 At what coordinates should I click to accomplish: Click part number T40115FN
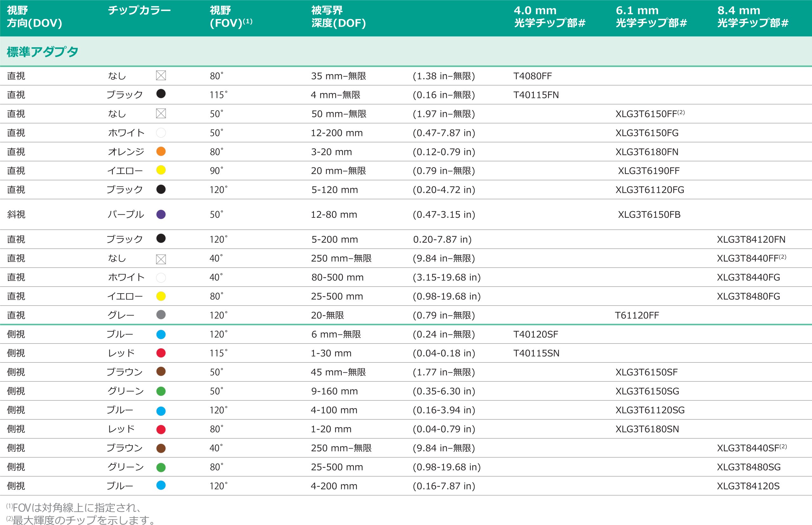(x=536, y=95)
